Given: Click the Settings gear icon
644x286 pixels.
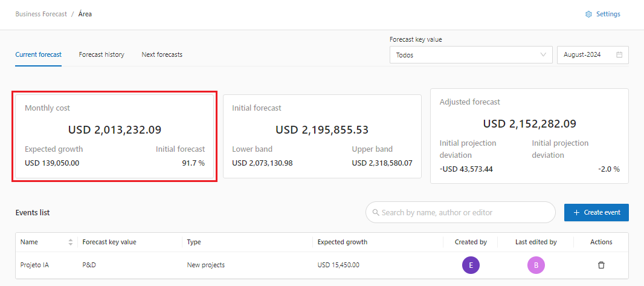Looking at the screenshot, I should (588, 15).
